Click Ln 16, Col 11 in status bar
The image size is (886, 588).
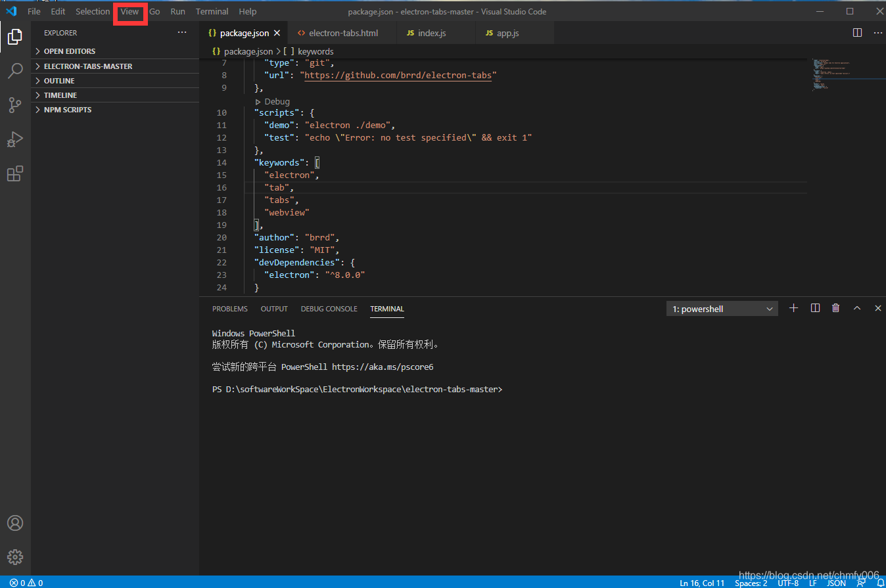pos(702,583)
